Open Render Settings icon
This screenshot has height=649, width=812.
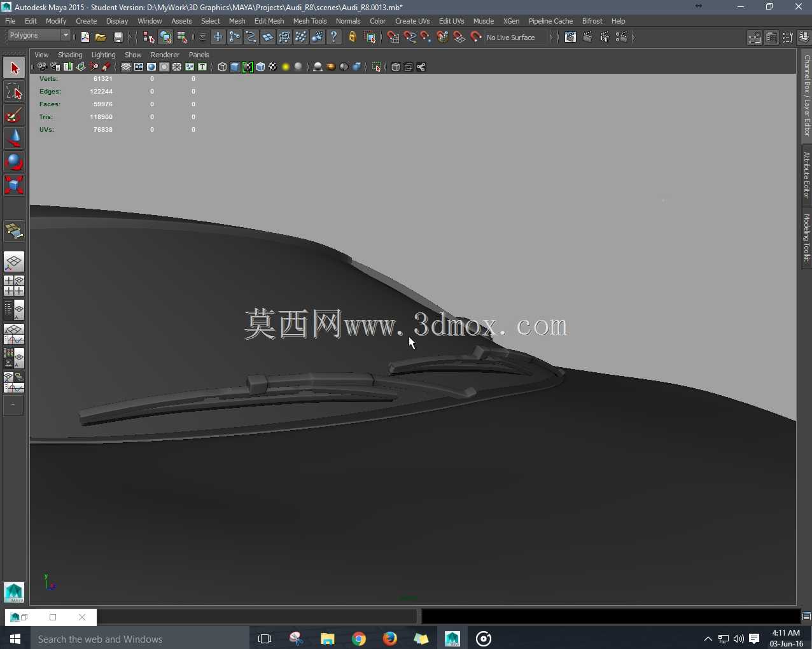pyautogui.click(x=622, y=38)
